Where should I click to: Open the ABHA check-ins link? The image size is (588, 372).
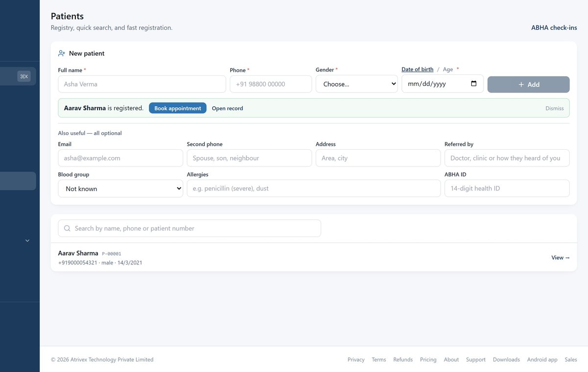554,28
